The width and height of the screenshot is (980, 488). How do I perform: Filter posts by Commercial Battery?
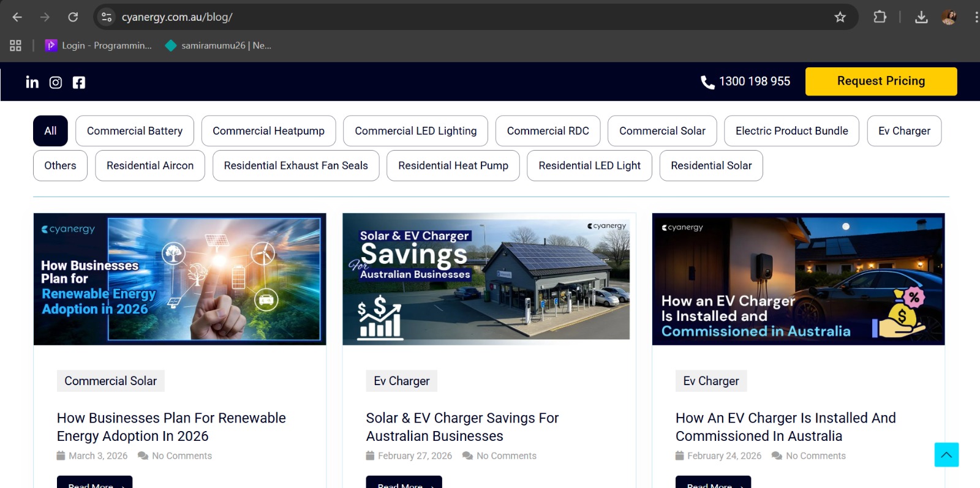[x=135, y=131]
